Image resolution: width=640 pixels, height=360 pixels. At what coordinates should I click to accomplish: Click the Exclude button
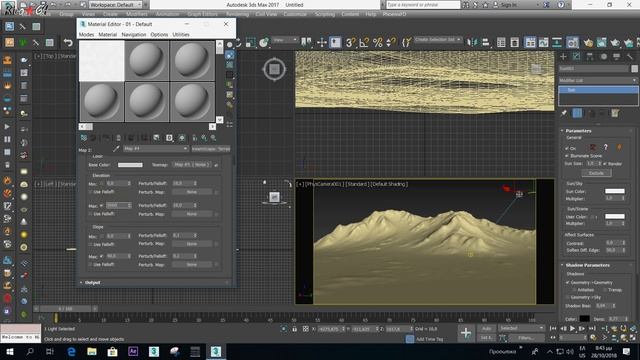tap(596, 173)
